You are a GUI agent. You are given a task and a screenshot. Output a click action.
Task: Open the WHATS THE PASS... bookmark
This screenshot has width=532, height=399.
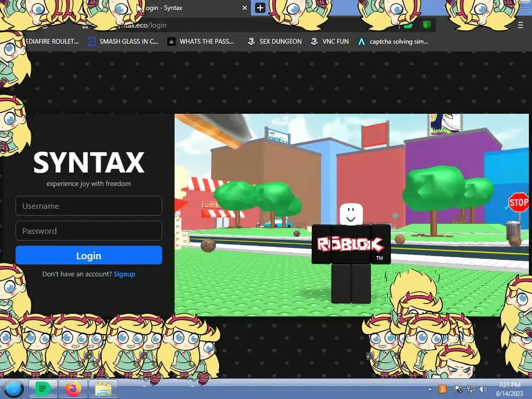201,42
